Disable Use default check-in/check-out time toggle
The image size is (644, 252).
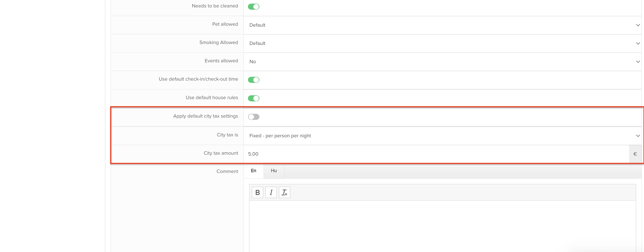coord(253,80)
